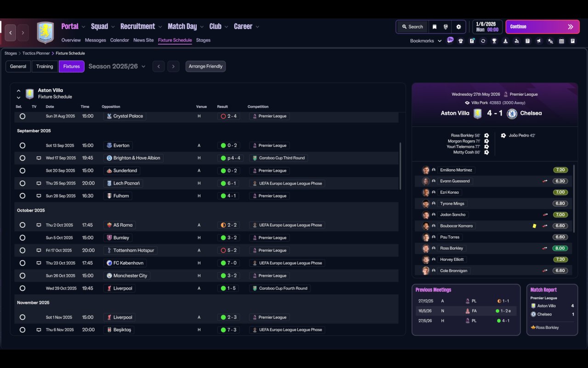Click TV icon on Brighton & Hove Albion row
This screenshot has height=368, width=588.
(x=39, y=158)
